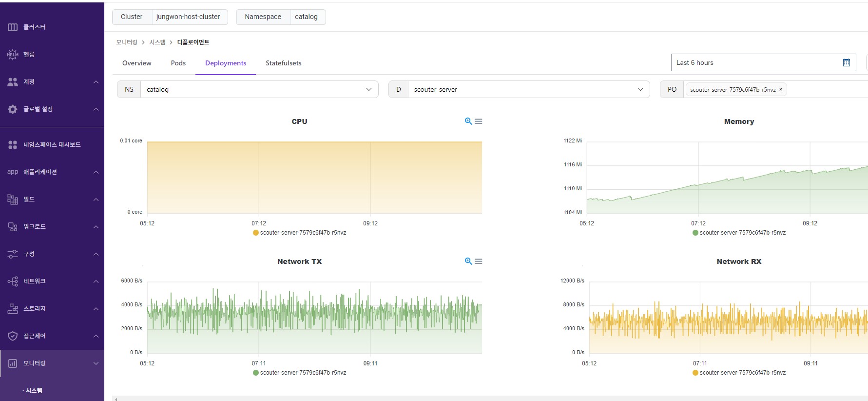868x401 pixels.
Task: Click the 스토리지 sidebar icon
Action: [x=13, y=309]
